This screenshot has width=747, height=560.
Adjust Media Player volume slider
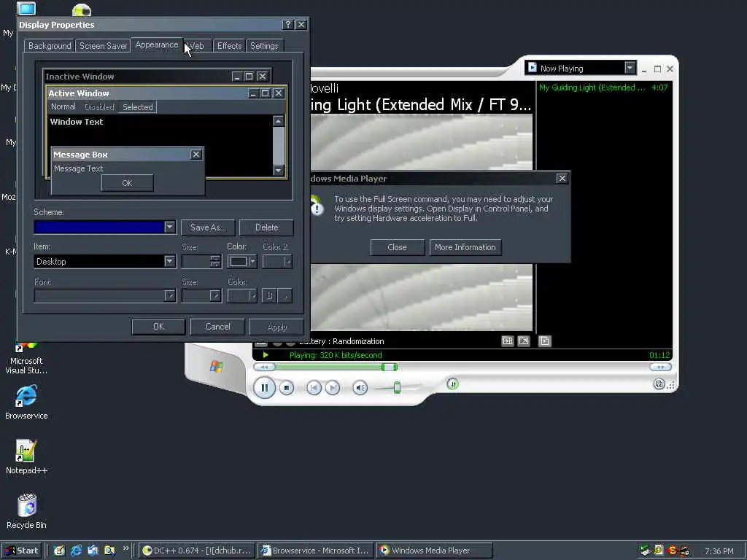point(397,388)
